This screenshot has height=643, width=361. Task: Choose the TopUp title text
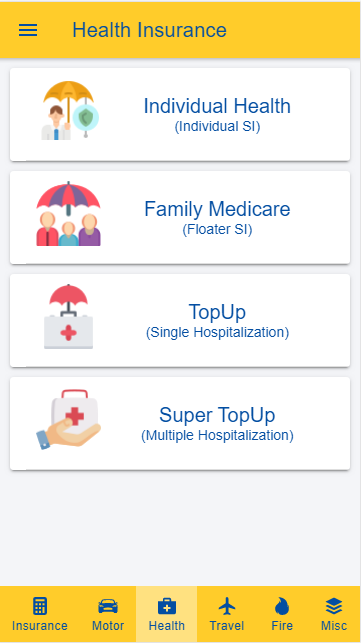[217, 312]
